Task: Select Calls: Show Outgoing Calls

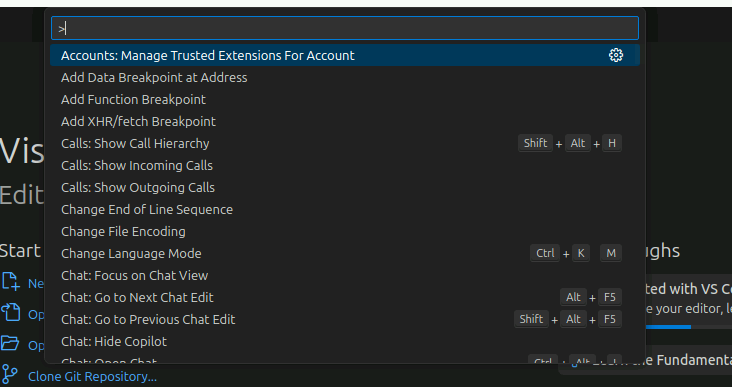Action: (x=345, y=187)
